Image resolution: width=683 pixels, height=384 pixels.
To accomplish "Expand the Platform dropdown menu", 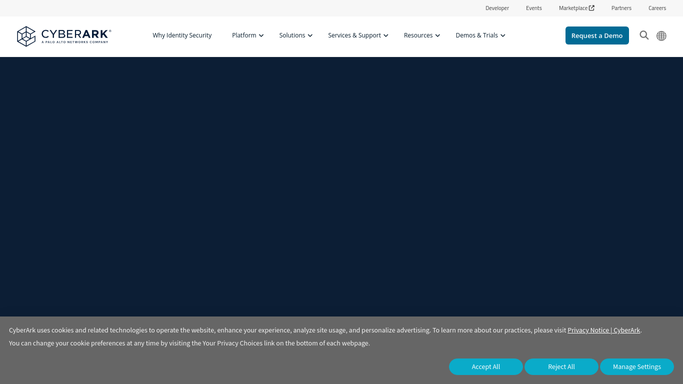I will [247, 35].
